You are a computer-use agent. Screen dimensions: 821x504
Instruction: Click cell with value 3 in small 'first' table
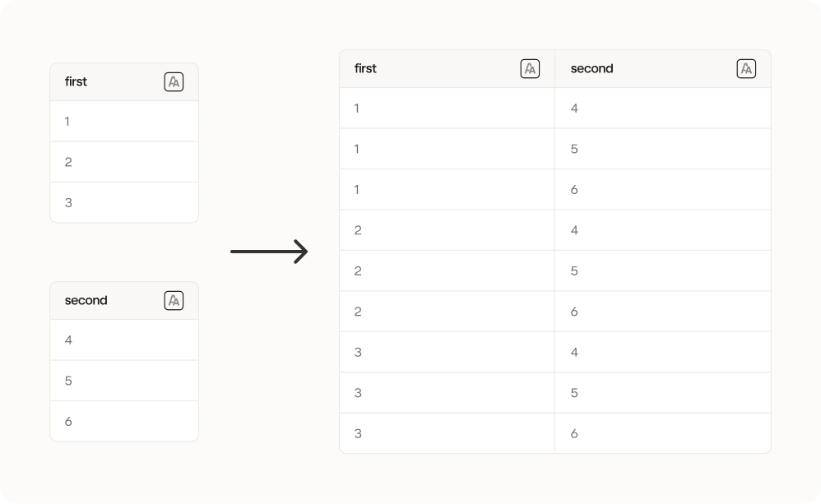(x=124, y=202)
